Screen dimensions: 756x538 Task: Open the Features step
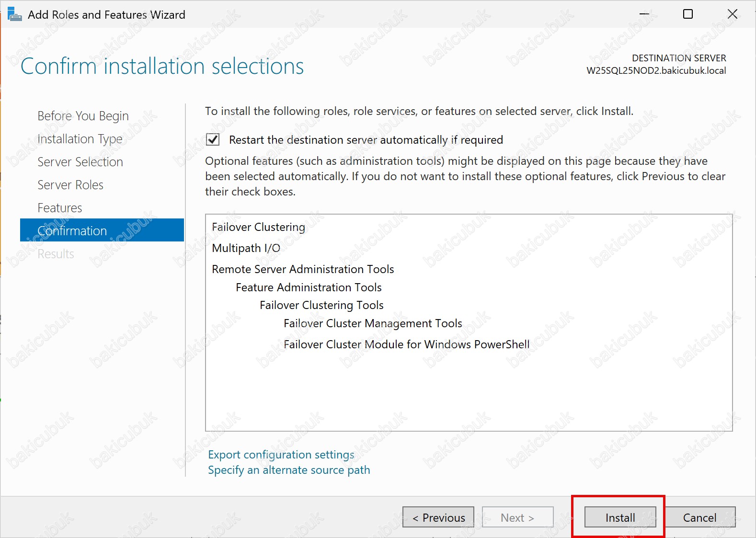tap(60, 208)
